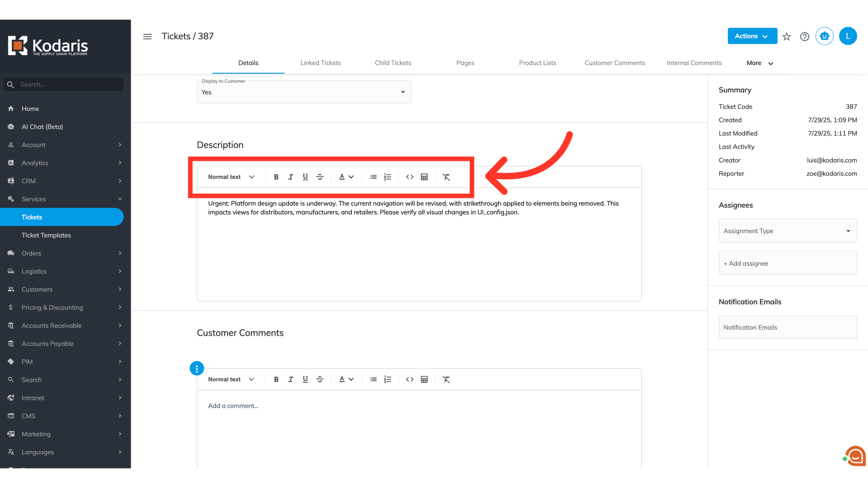The width and height of the screenshot is (868, 488).
Task: Toggle the hamburger sidebar menu
Action: coord(147,37)
